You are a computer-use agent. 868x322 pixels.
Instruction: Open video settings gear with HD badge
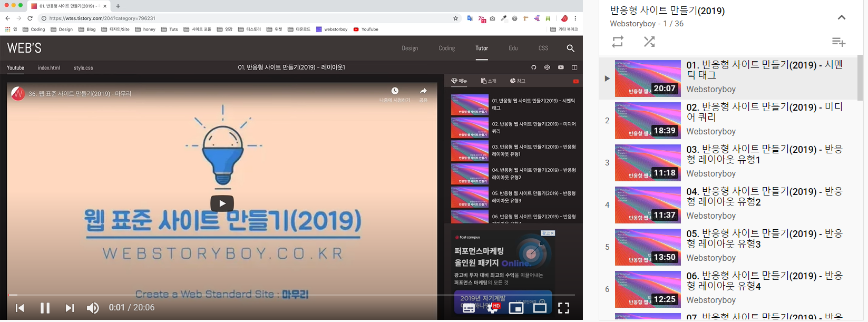pyautogui.click(x=493, y=308)
